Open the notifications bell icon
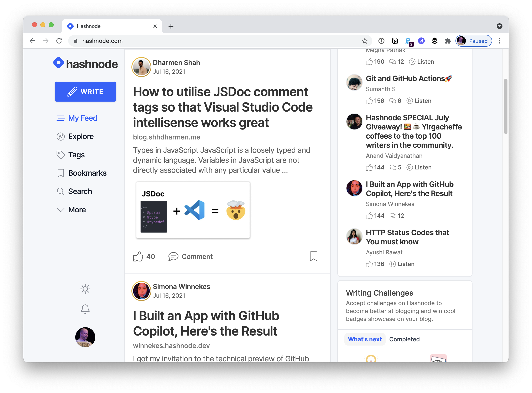Screen dimensions: 532x393 tap(85, 309)
